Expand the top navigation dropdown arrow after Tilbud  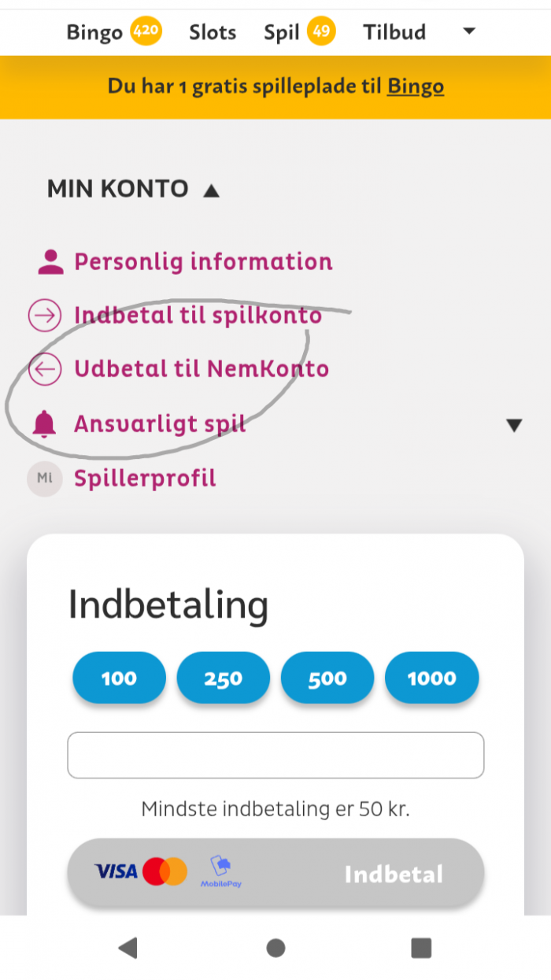[x=469, y=31]
